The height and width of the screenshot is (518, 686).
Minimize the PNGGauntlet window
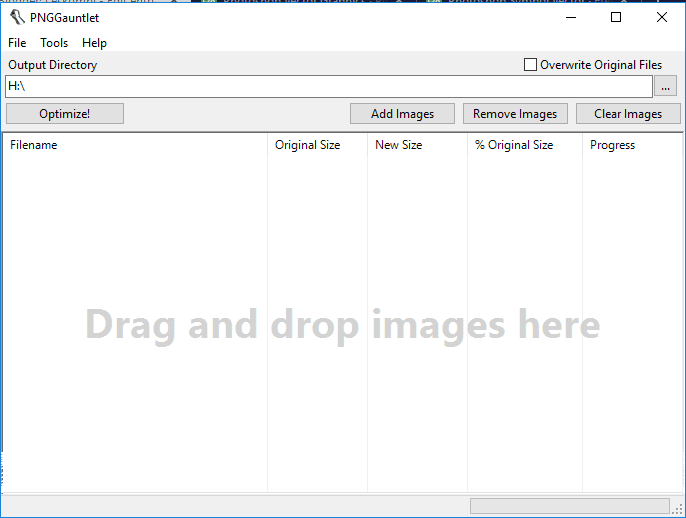[571, 18]
